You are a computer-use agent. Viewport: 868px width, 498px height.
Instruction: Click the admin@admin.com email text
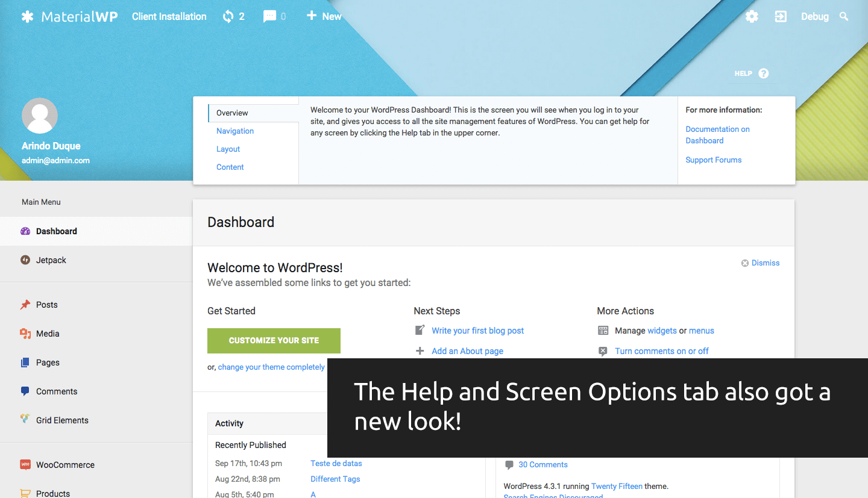coord(55,161)
